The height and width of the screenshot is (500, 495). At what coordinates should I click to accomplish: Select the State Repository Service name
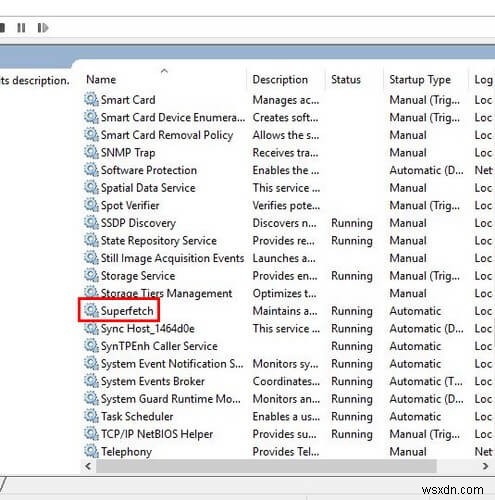tap(159, 241)
